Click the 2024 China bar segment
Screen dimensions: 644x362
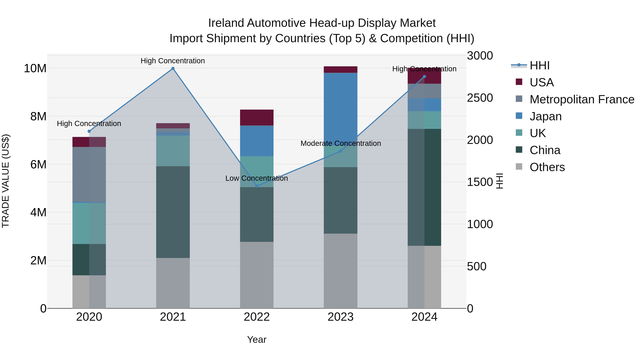pyautogui.click(x=424, y=187)
